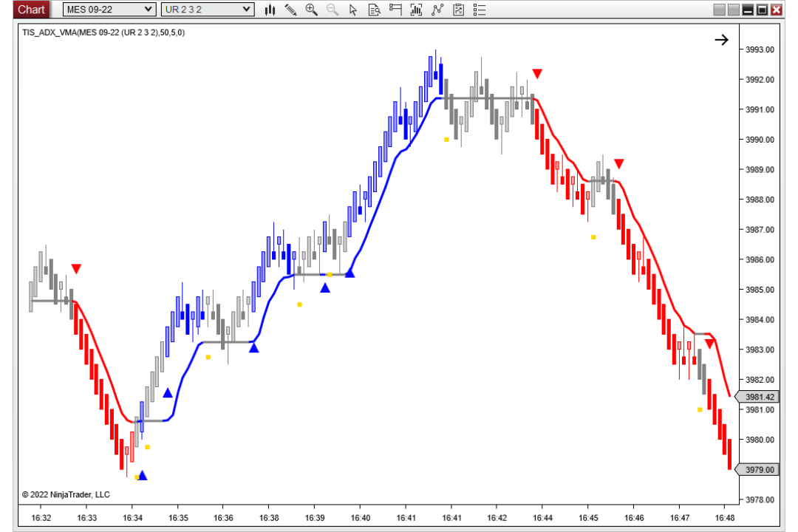Toggle the Data Box icon
The width and height of the screenshot is (798, 532).
[x=374, y=10]
